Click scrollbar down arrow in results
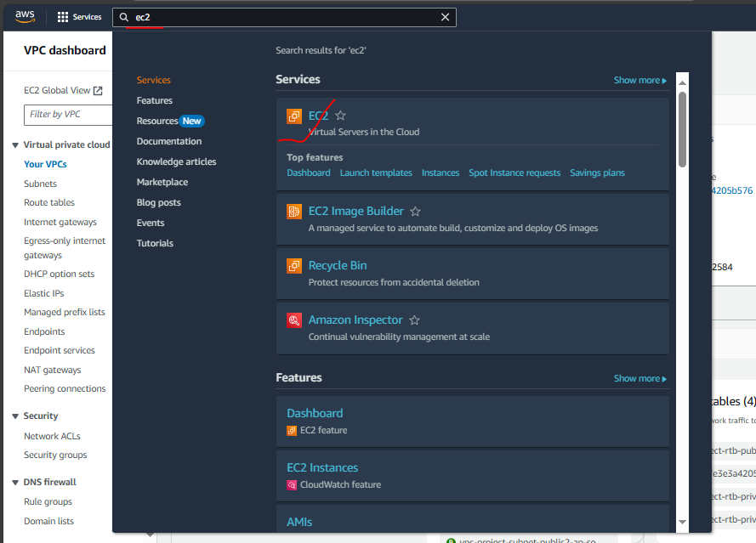The width and height of the screenshot is (756, 543). pos(682,522)
